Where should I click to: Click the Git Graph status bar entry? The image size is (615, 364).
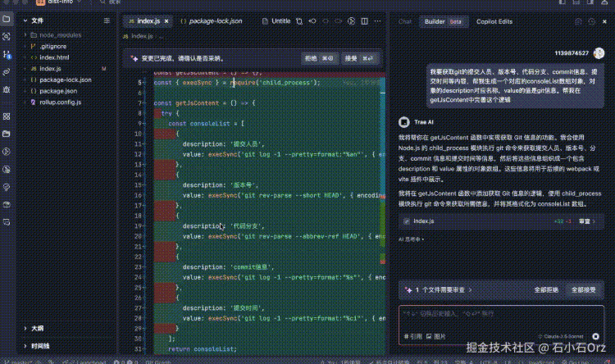point(157,362)
